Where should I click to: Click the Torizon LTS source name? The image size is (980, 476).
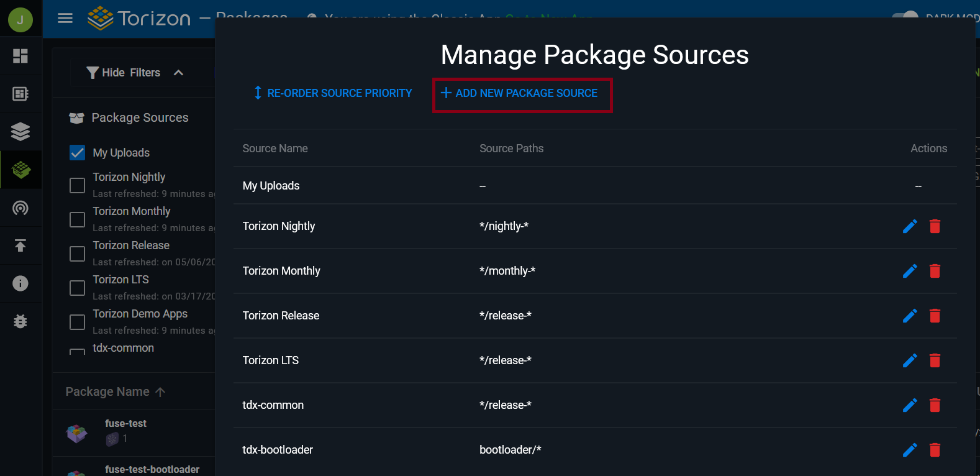(271, 360)
